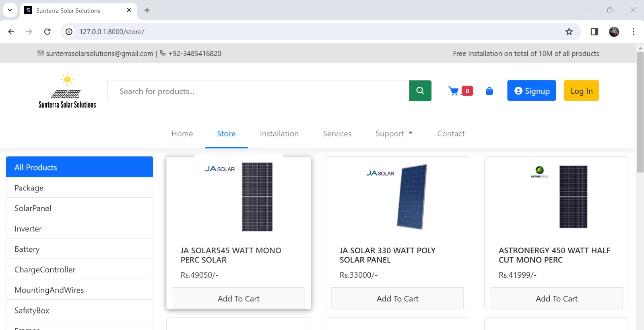Viewport: 644px width, 330px height.
Task: Click JA SOLAR545 WATT MONO PERC SOLAR title
Action: tap(231, 255)
